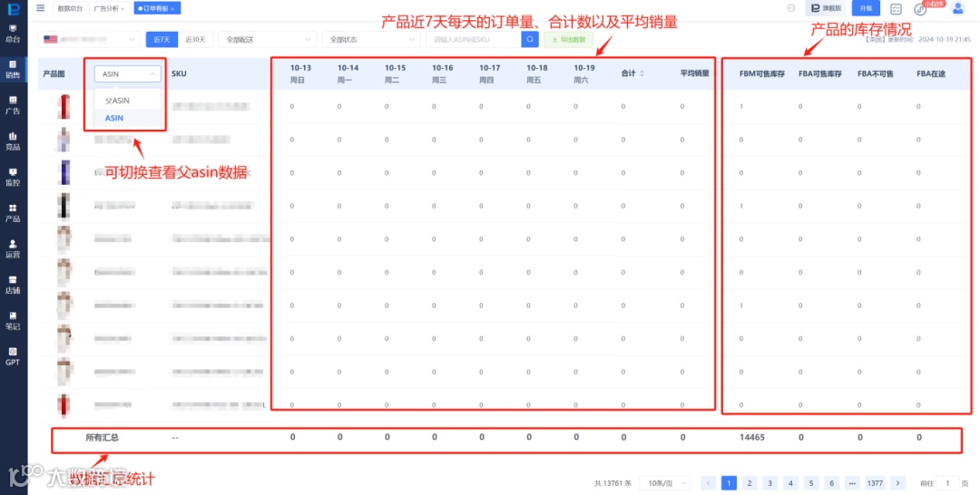
Task: Go to next page arrow
Action: pyautogui.click(x=897, y=483)
